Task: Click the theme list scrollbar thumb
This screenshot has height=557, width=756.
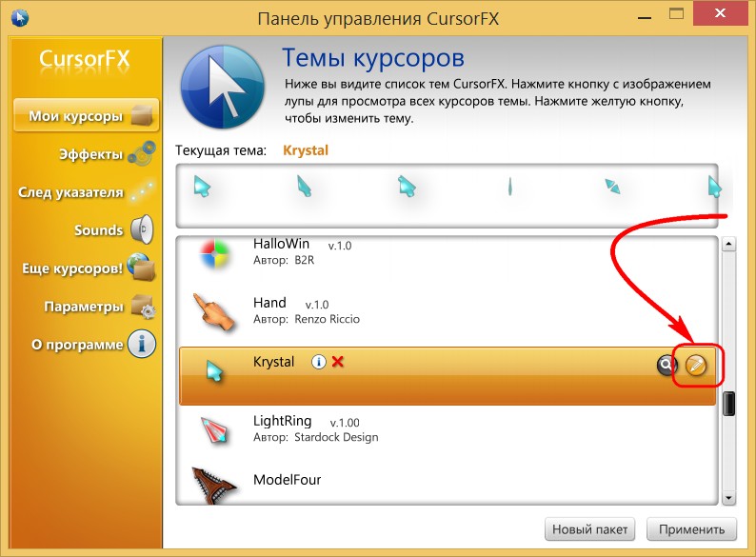Action: point(729,403)
